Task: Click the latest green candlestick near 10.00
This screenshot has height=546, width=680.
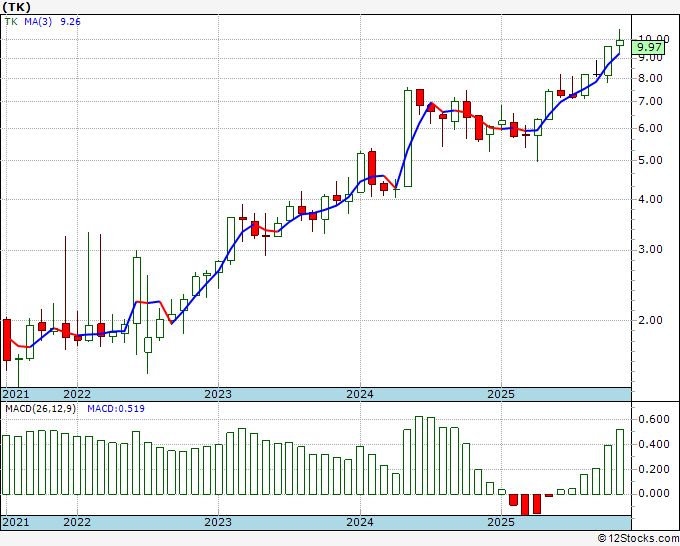Action: [x=620, y=43]
